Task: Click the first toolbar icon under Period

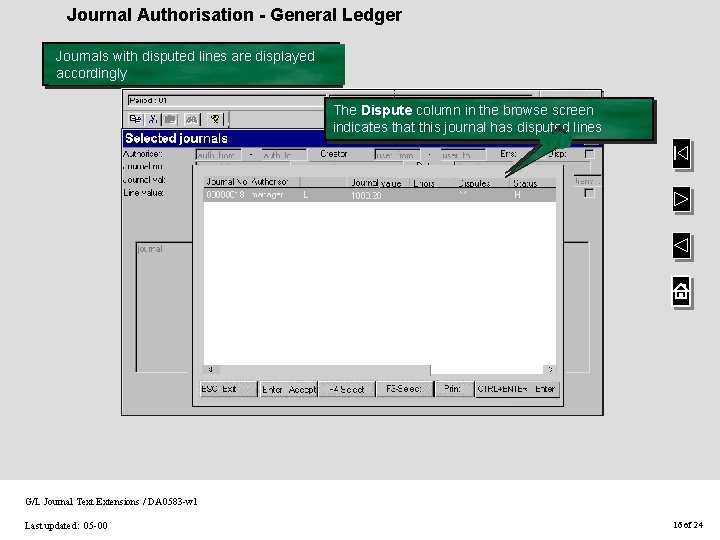Action: click(x=135, y=119)
